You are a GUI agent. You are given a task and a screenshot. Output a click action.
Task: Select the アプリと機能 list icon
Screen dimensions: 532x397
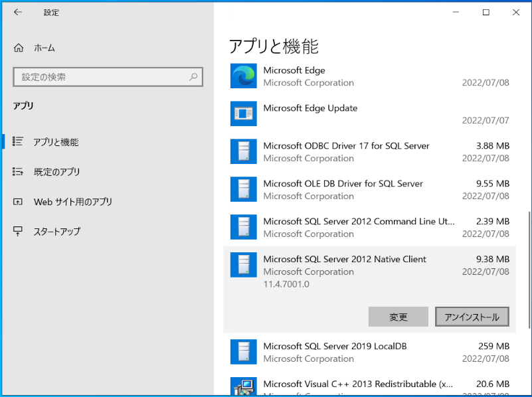click(18, 141)
